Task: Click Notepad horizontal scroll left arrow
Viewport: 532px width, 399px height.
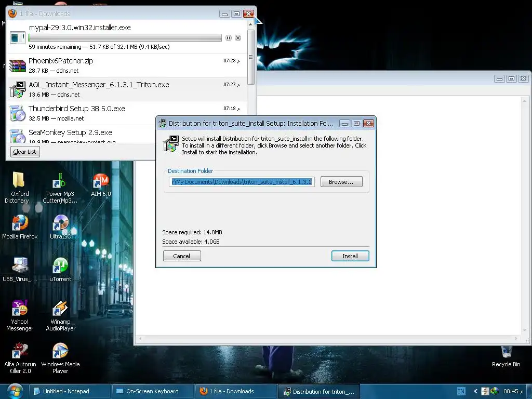Action: 140,338
